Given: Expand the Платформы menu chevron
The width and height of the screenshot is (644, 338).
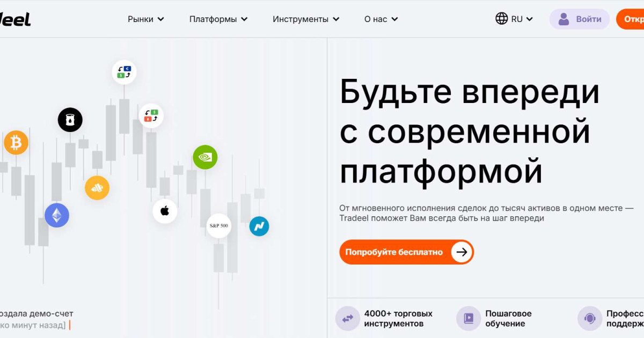Looking at the screenshot, I should (x=244, y=19).
